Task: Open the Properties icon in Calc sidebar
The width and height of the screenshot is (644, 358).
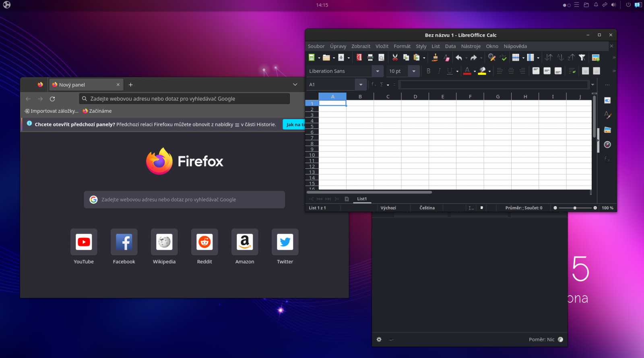Action: pyautogui.click(x=607, y=100)
